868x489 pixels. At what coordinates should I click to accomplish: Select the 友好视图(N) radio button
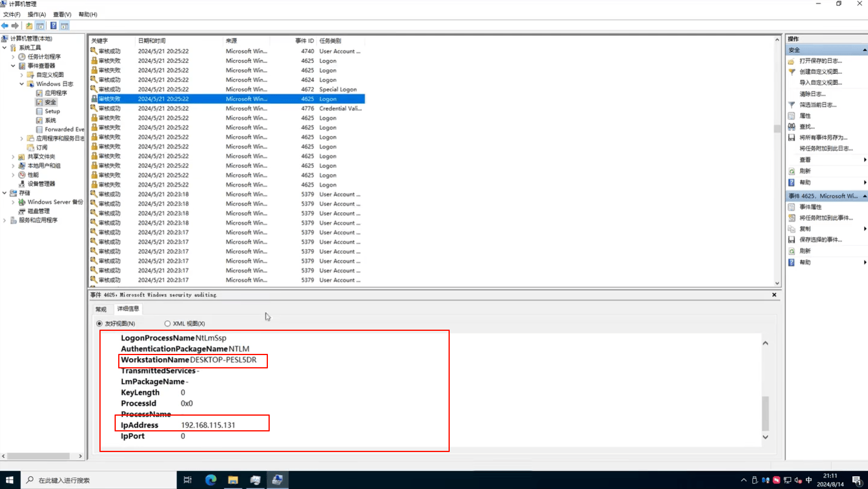pyautogui.click(x=99, y=324)
